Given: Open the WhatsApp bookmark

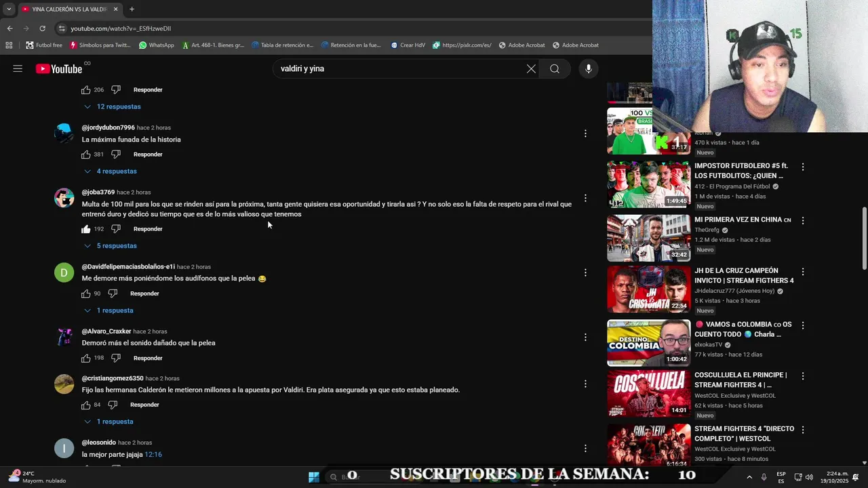Looking at the screenshot, I should pos(157,45).
